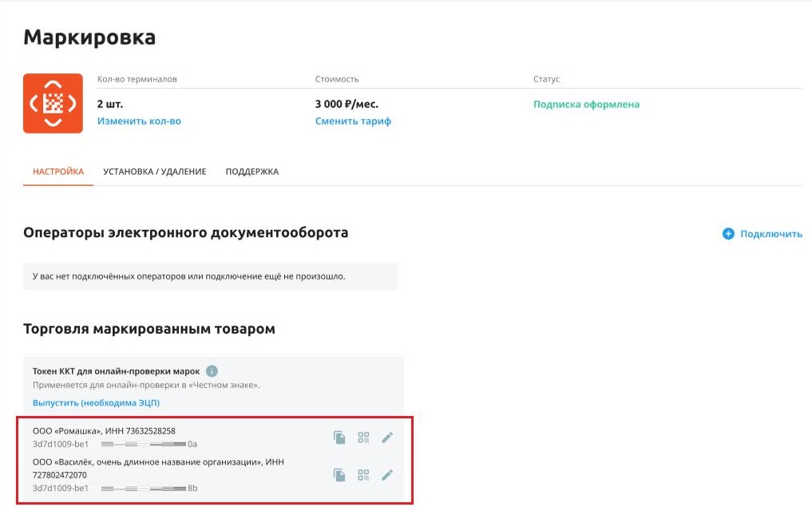Image resolution: width=812 pixels, height=511 pixels.
Task: Click Сменить тариф link
Action: 353,121
